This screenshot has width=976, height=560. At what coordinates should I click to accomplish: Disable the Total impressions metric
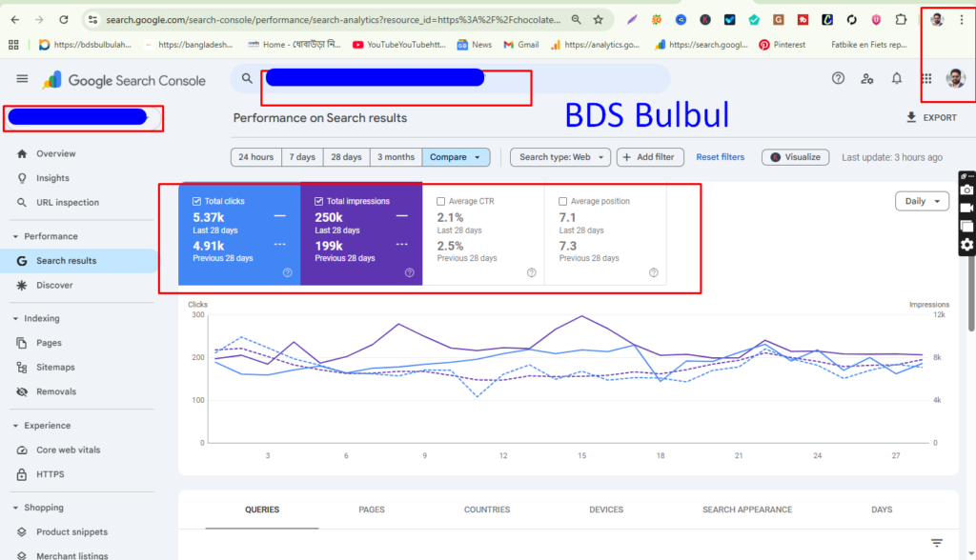coord(318,200)
